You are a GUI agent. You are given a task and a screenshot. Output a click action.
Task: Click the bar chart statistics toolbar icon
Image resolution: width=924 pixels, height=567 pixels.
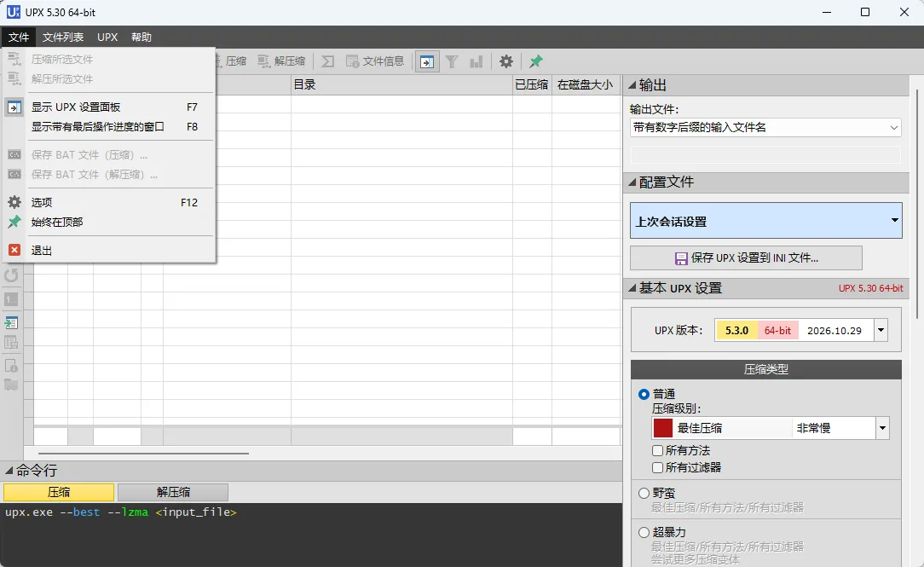pyautogui.click(x=476, y=61)
